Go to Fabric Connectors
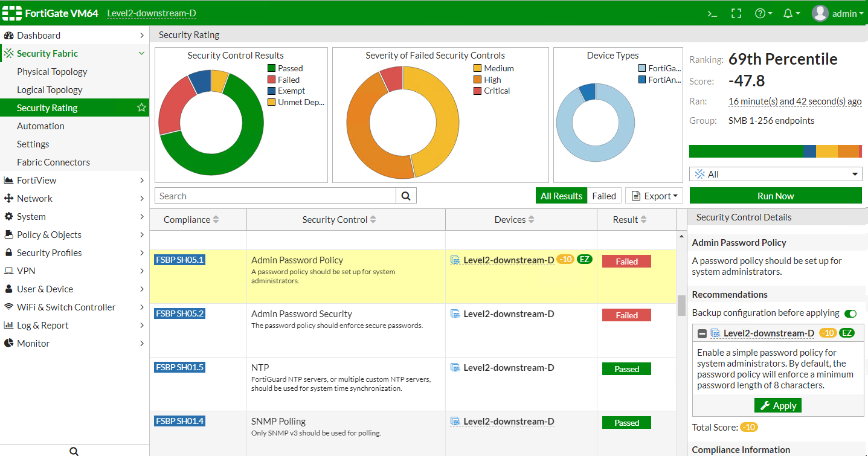Image resolution: width=868 pixels, height=456 pixels. pyautogui.click(x=53, y=162)
